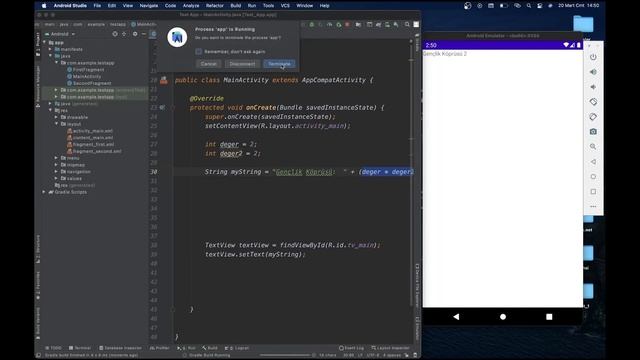Tap the Android recents square on device screen
The width and height of the screenshot is (640, 360).
[x=549, y=316]
